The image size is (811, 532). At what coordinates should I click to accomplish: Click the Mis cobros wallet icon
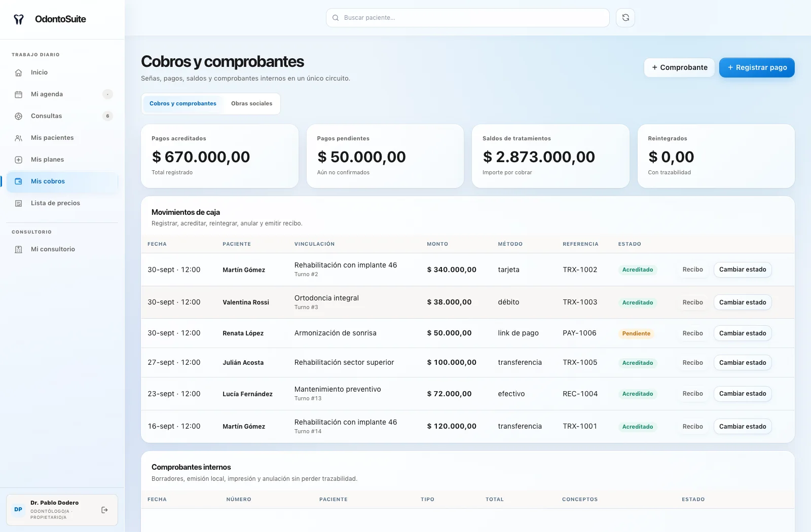[19, 181]
